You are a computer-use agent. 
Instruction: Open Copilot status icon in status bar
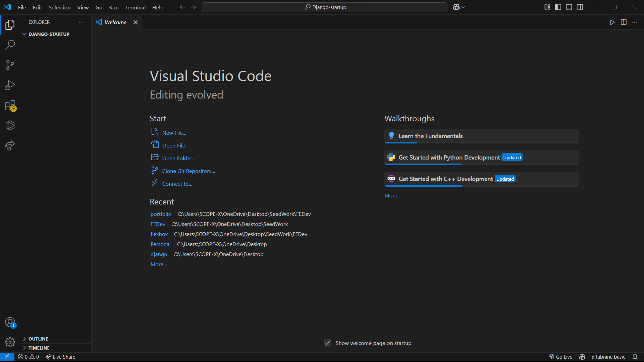click(x=582, y=357)
